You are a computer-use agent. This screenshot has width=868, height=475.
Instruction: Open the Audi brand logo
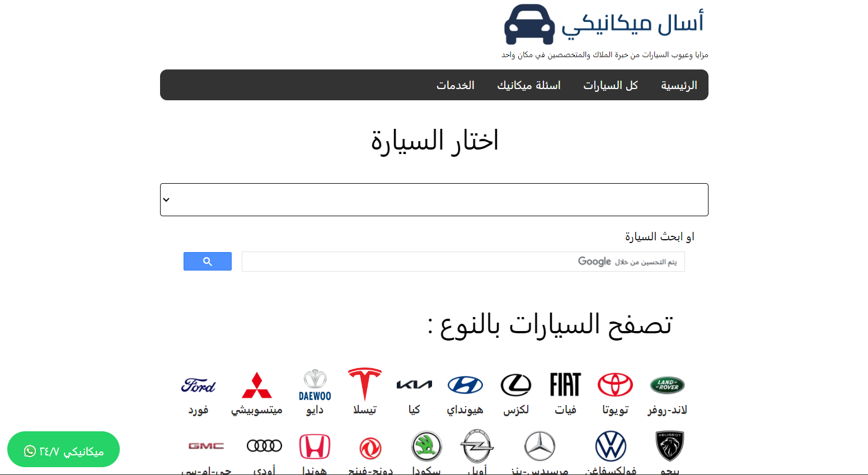(264, 446)
